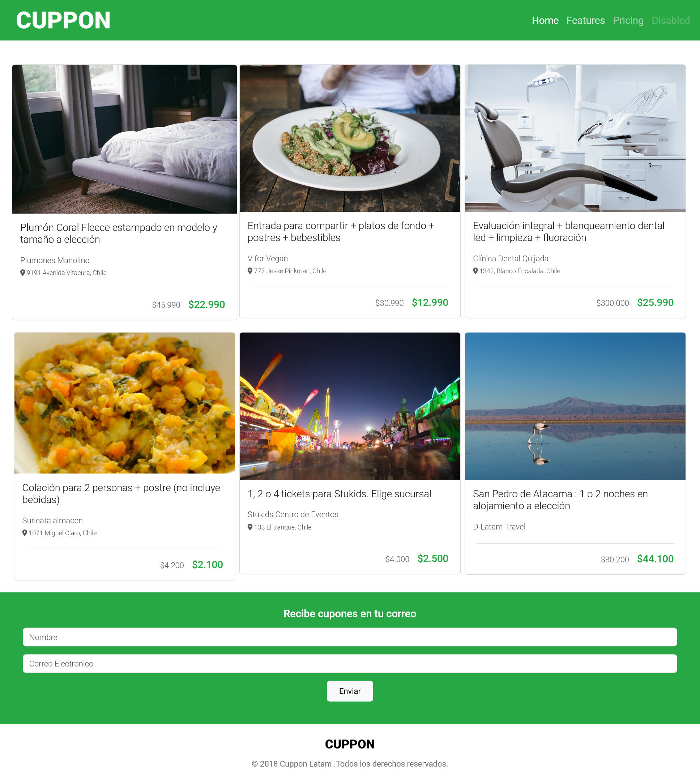
Task: Open the dental chair clinic image
Action: point(575,138)
